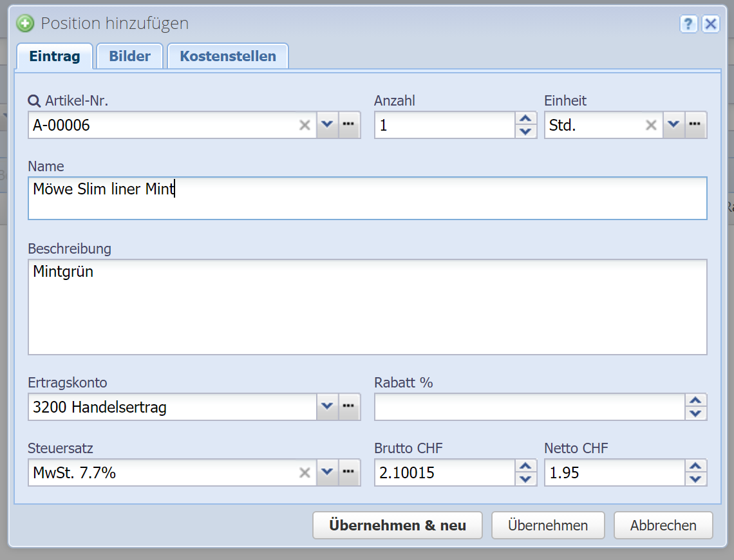Expand the Ertragskonto dropdown
The image size is (734, 560).
(327, 406)
